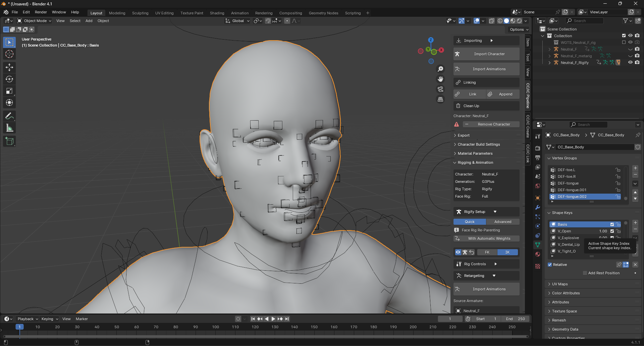Open the Render properties tab
644x346 pixels.
click(x=538, y=148)
